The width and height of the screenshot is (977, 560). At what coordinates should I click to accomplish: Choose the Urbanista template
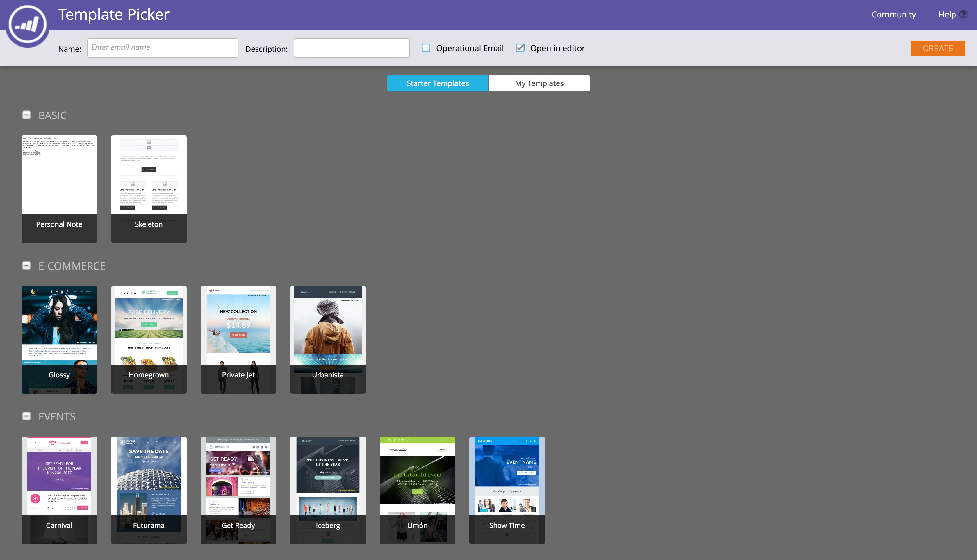tap(328, 339)
